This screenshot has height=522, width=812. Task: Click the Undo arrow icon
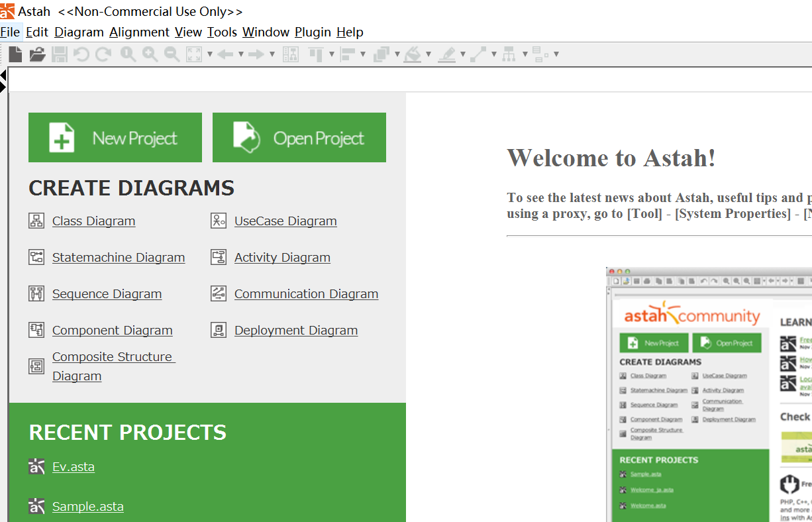click(81, 54)
